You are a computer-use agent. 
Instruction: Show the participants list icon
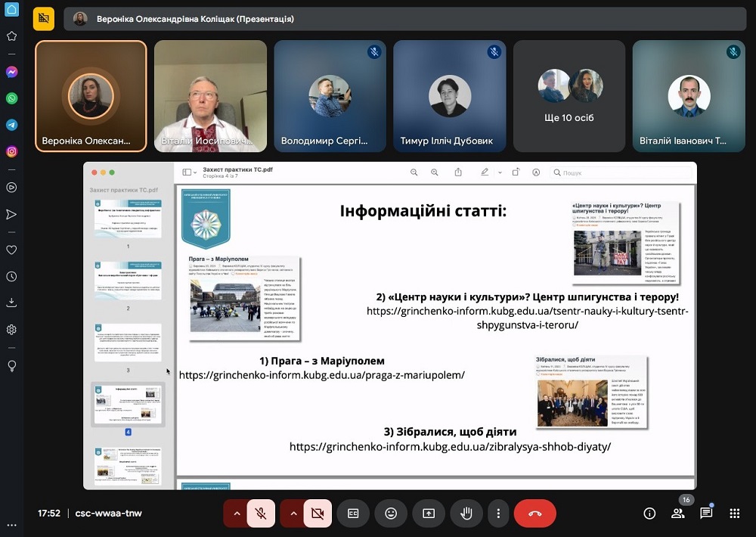pyautogui.click(x=677, y=514)
